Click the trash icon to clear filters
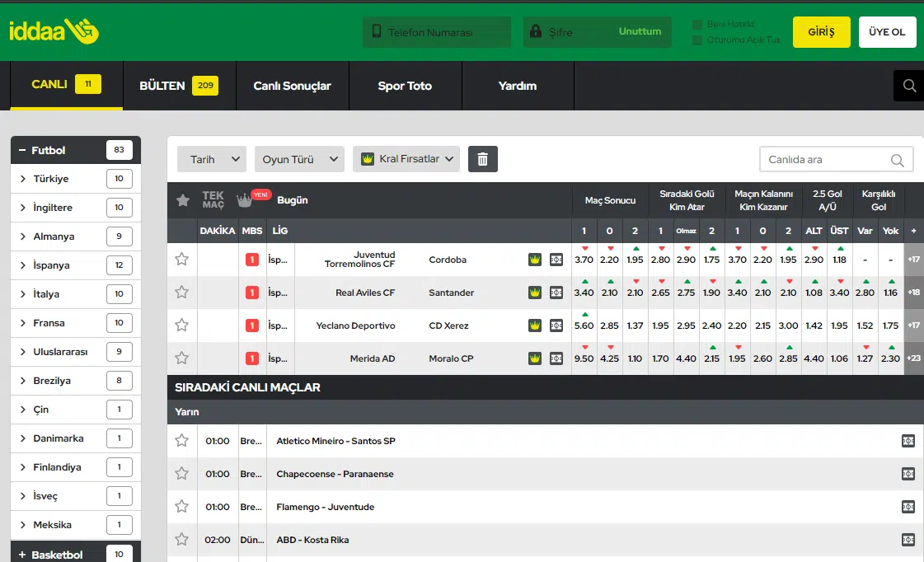 [x=483, y=159]
